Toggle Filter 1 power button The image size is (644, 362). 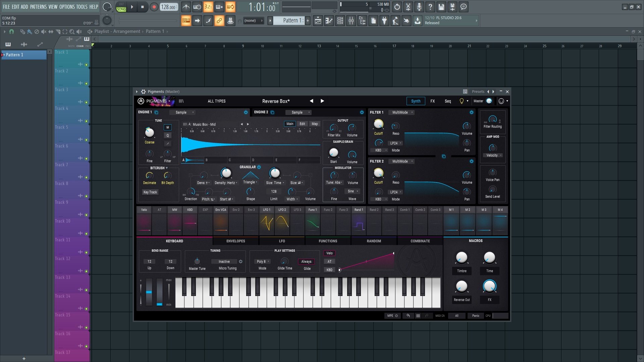[x=472, y=112]
